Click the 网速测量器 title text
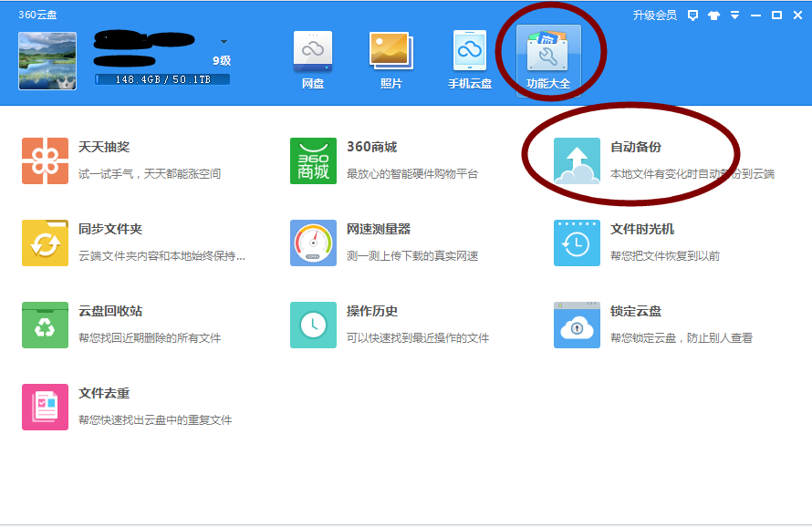 [x=379, y=229]
